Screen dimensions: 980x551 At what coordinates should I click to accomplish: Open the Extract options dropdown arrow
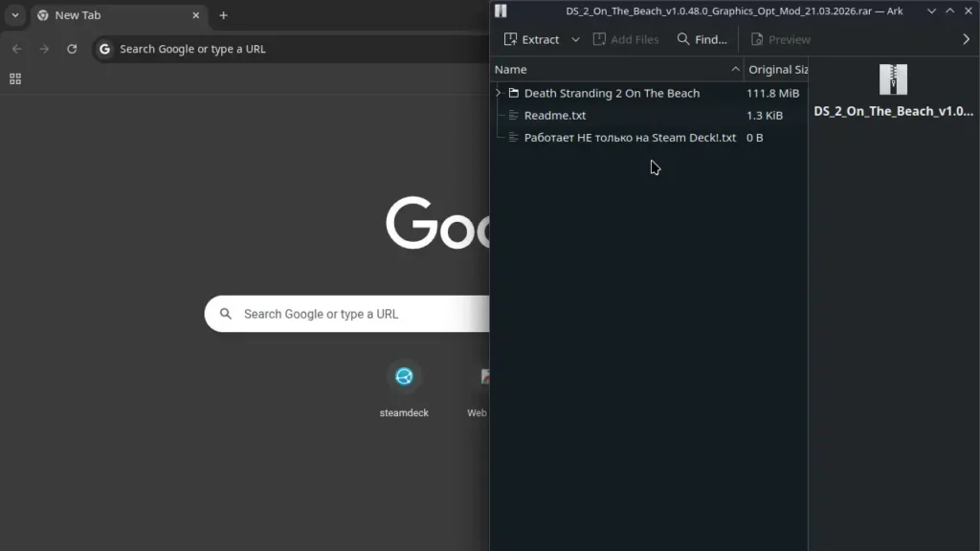click(574, 39)
